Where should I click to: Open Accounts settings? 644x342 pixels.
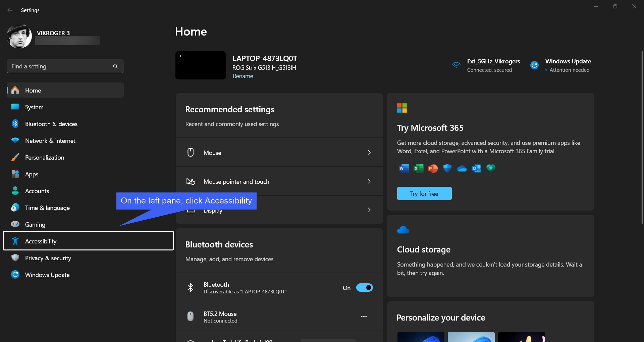(x=65, y=191)
